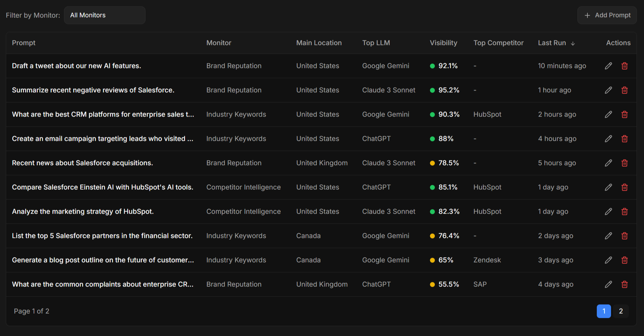Click the SAP competitor cell
The width and height of the screenshot is (644, 336).
(480, 284)
